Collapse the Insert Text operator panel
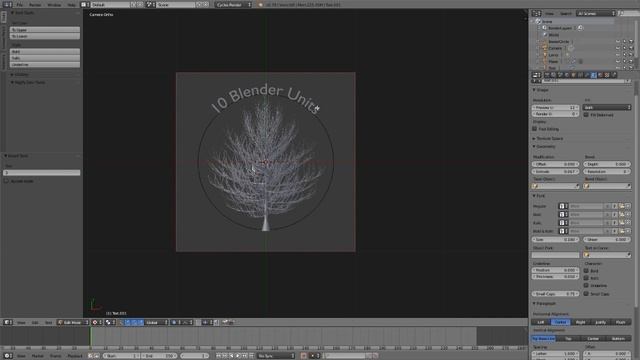The image size is (640, 360). [6, 156]
